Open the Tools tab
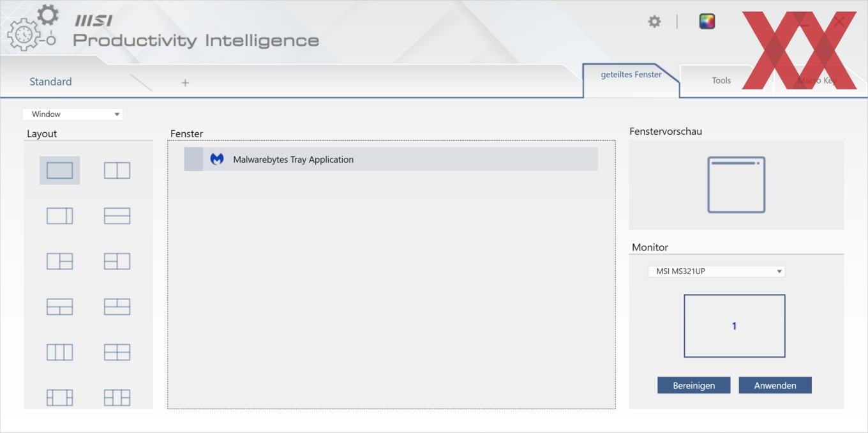Image resolution: width=868 pixels, height=433 pixels. (721, 80)
